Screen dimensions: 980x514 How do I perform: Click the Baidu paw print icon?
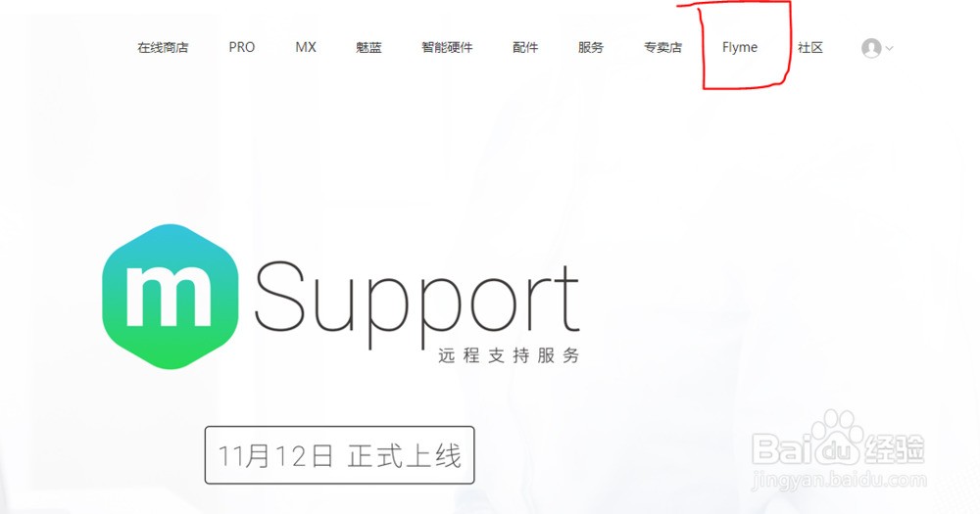point(838,438)
